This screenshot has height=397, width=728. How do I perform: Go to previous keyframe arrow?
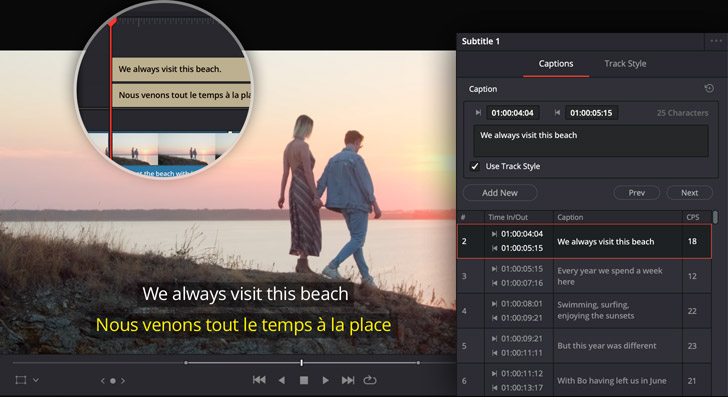(103, 381)
